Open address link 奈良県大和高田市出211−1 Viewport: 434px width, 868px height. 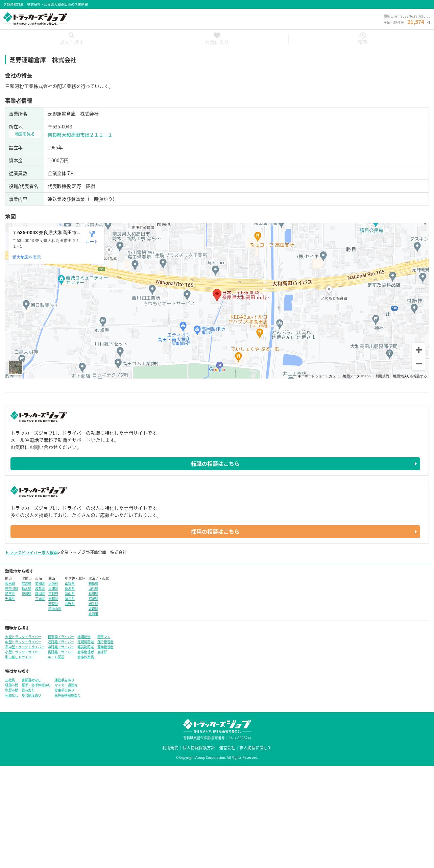pos(80,135)
